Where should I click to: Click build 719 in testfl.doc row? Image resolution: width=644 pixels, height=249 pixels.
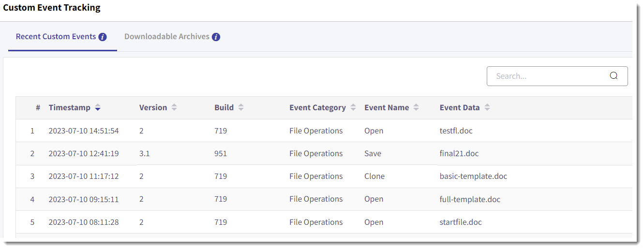(x=221, y=131)
